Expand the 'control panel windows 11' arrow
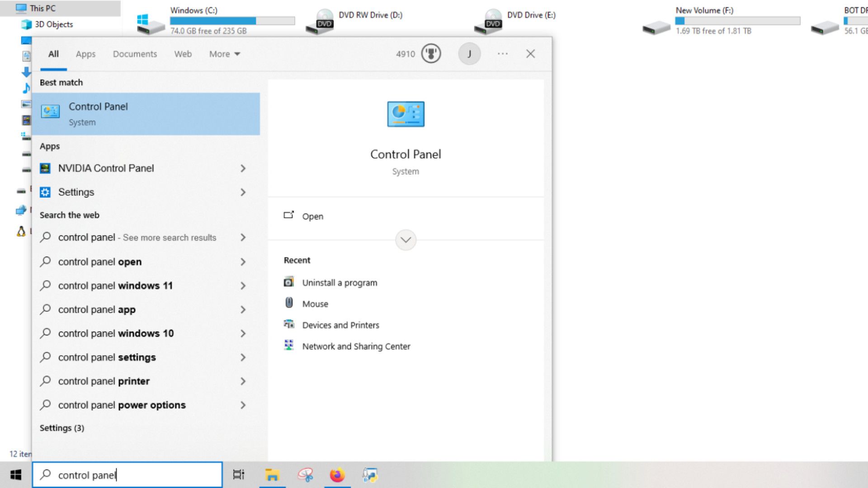Viewport: 868px width, 488px height. pos(243,286)
